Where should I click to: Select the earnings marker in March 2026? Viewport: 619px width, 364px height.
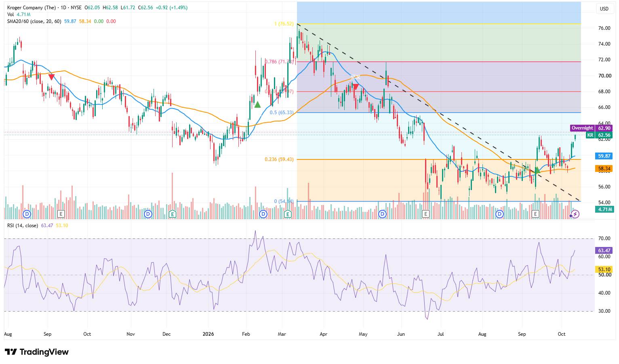click(288, 214)
